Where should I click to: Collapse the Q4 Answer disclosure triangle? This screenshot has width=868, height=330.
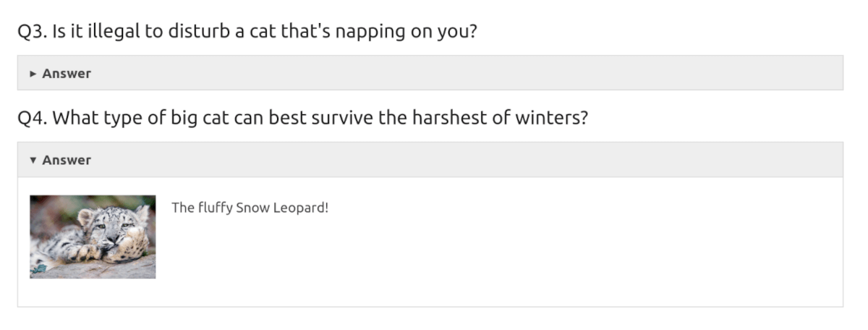33,161
